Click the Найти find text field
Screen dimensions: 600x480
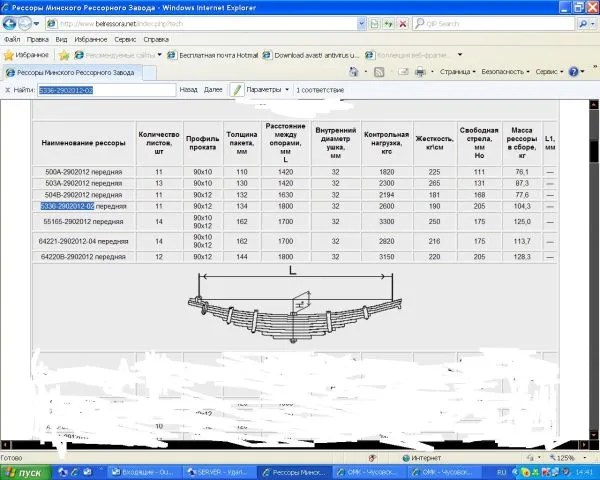(107, 90)
